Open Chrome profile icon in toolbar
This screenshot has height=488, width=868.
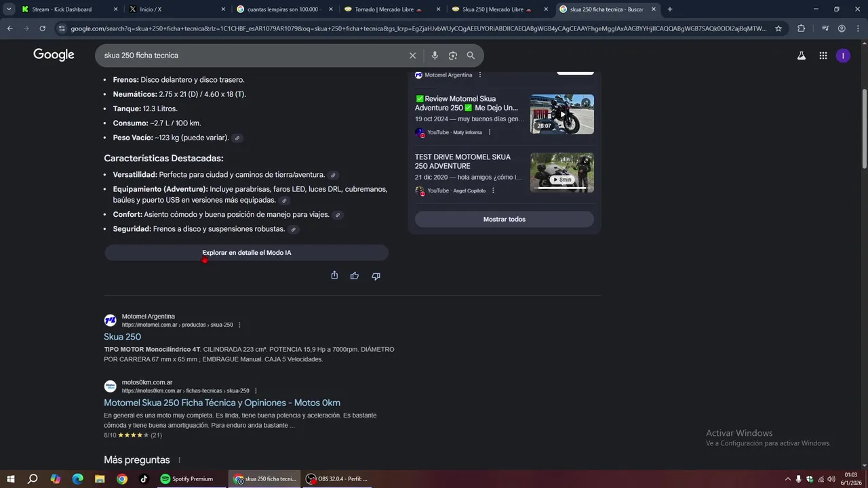point(842,28)
